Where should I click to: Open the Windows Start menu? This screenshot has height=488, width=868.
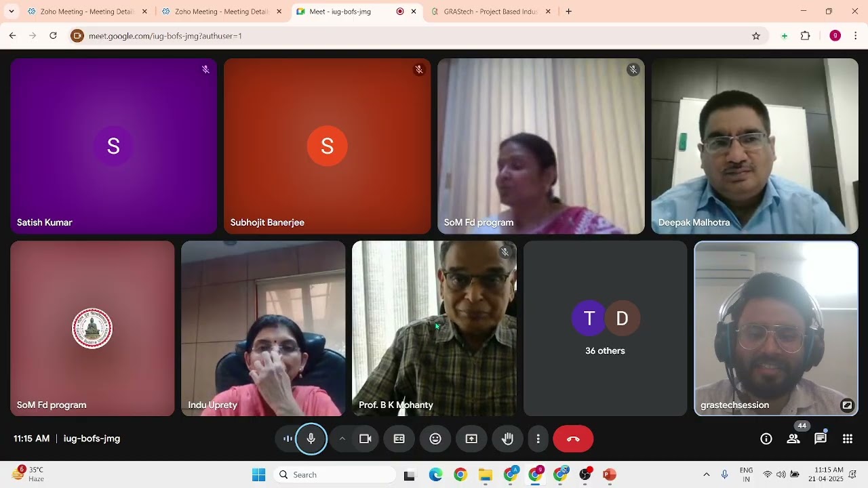[258, 475]
